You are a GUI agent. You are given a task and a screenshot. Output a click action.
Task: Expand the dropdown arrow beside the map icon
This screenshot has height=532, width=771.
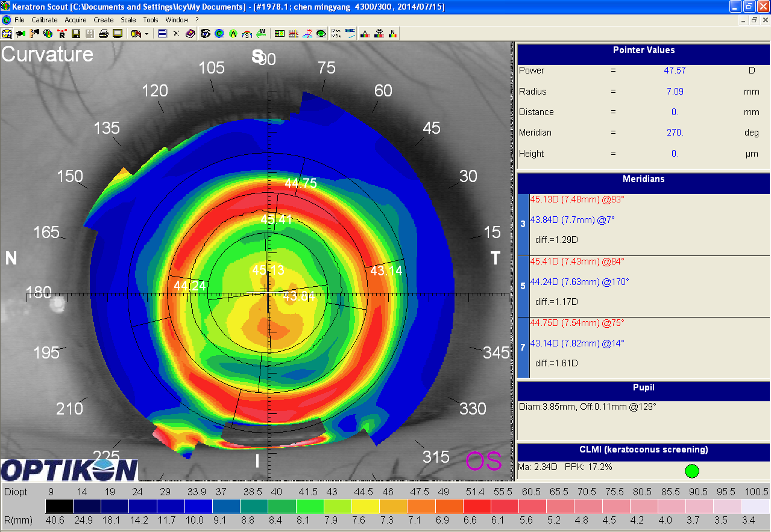click(146, 34)
